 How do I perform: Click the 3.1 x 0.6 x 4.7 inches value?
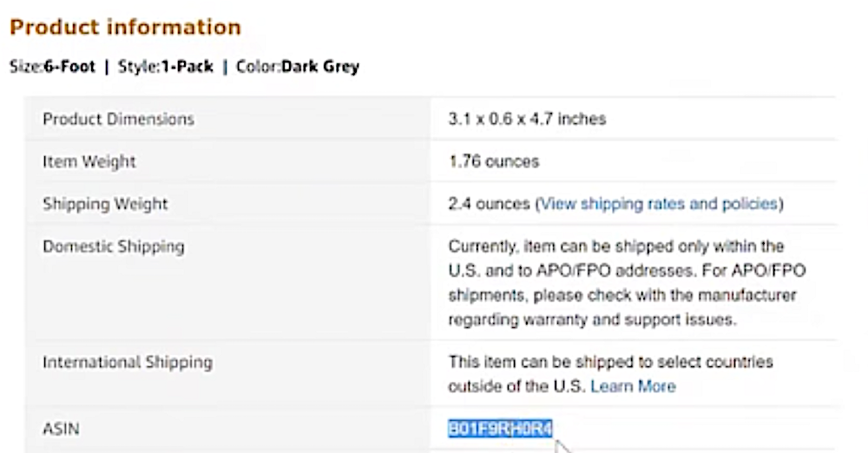527,119
